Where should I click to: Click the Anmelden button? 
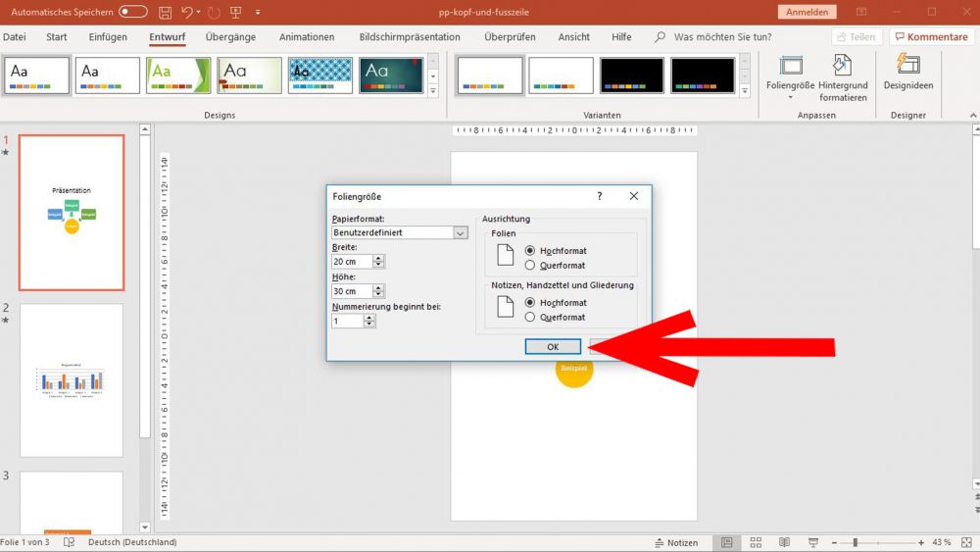point(807,12)
